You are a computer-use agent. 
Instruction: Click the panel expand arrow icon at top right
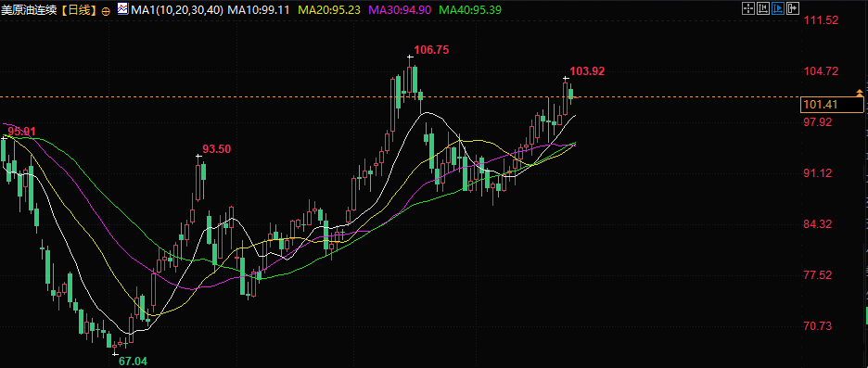pyautogui.click(x=793, y=7)
